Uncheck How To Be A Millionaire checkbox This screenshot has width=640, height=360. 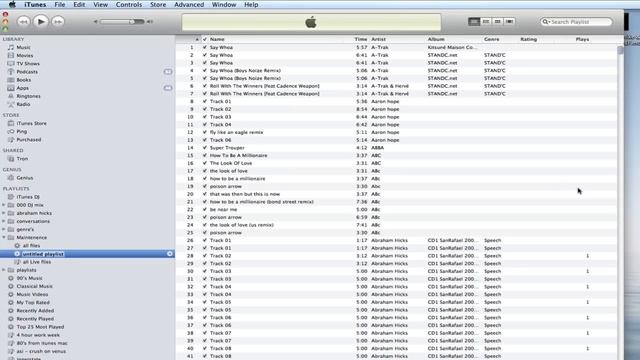tap(205, 156)
